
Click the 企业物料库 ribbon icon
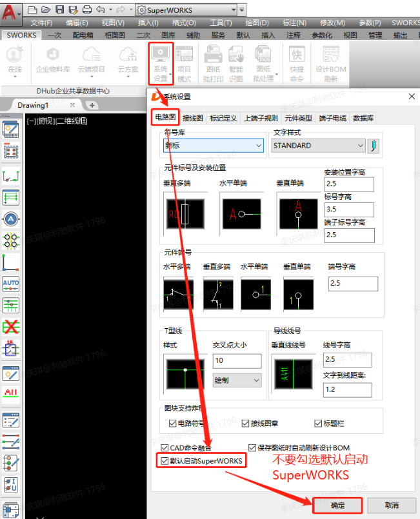53,60
